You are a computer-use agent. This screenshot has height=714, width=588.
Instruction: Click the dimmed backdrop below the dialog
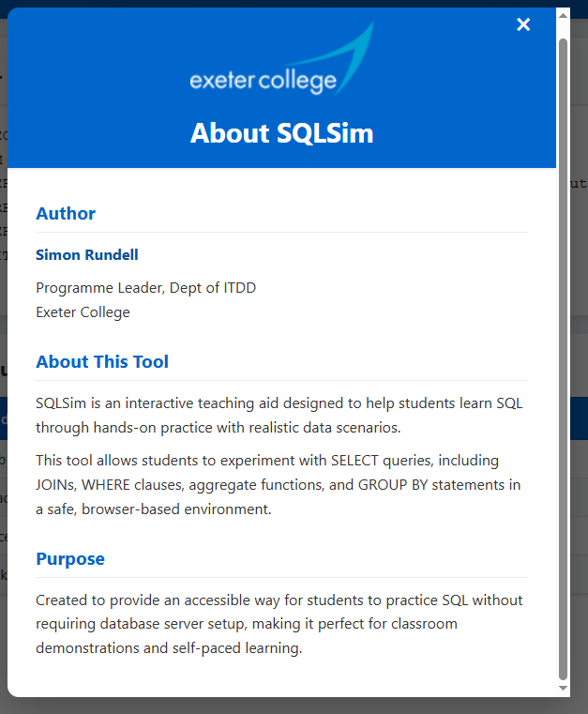click(281, 706)
